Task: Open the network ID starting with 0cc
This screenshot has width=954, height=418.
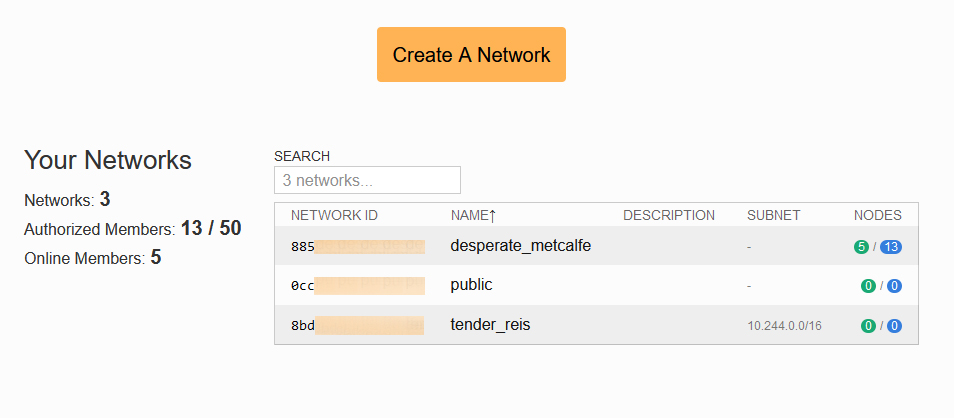Action: coord(357,286)
